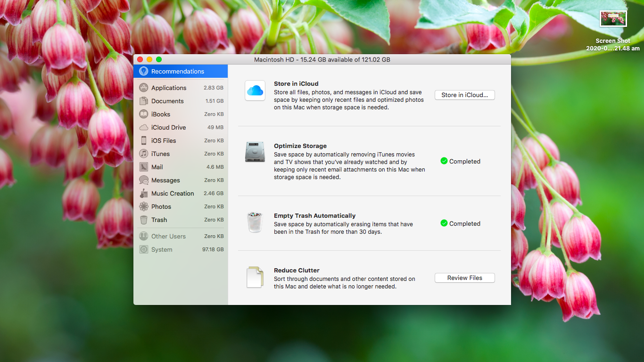Click the Completed label for Empty Trash Automatically
The image size is (644, 362).
[x=465, y=223]
